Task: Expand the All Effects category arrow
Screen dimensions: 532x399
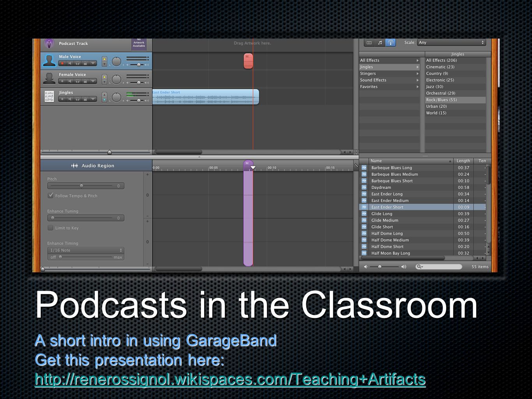Action: click(x=417, y=60)
